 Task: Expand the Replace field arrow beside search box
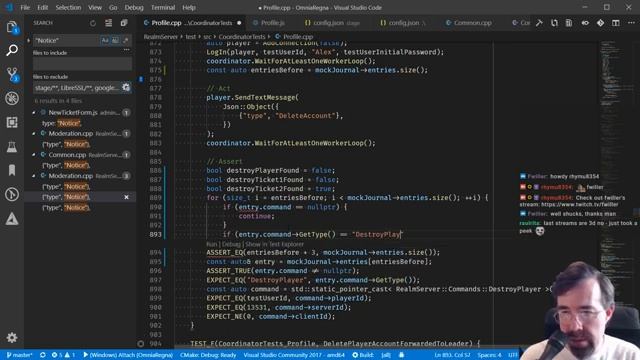coord(28,40)
